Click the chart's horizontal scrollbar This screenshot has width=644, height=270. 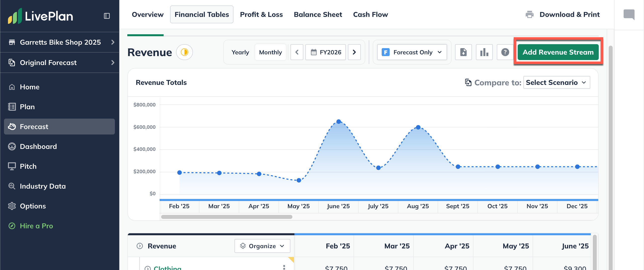tap(227, 217)
